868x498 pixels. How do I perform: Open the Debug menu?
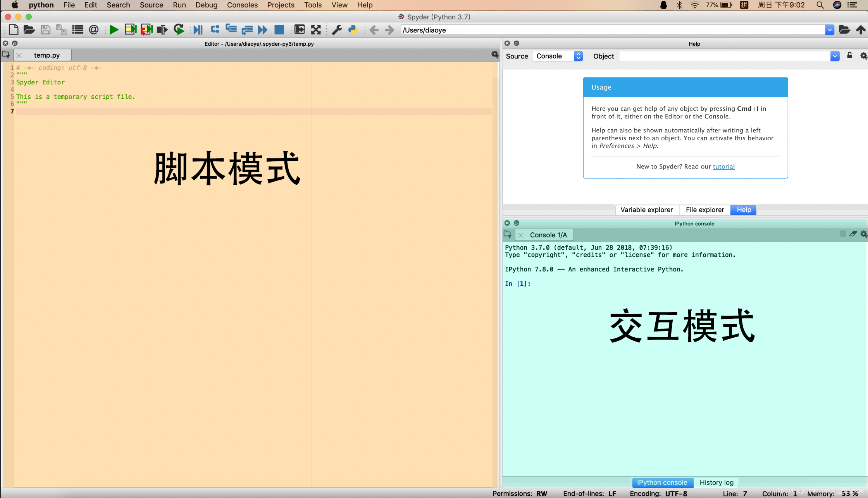coord(207,5)
